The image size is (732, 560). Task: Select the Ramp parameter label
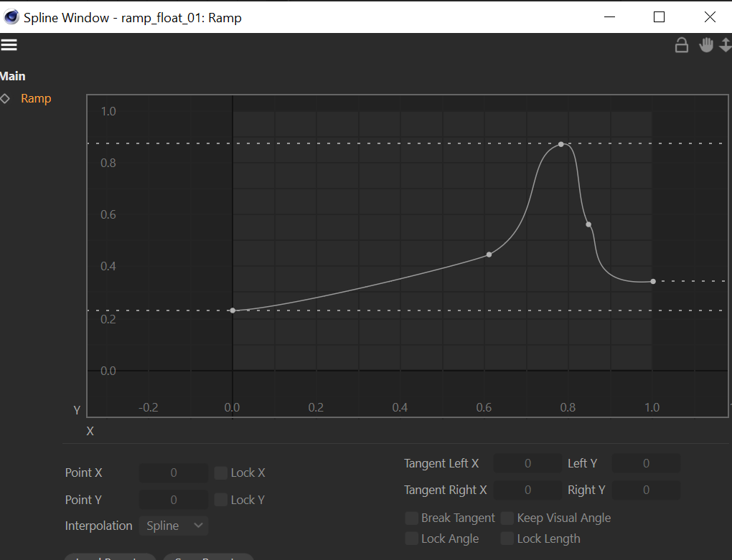(36, 98)
